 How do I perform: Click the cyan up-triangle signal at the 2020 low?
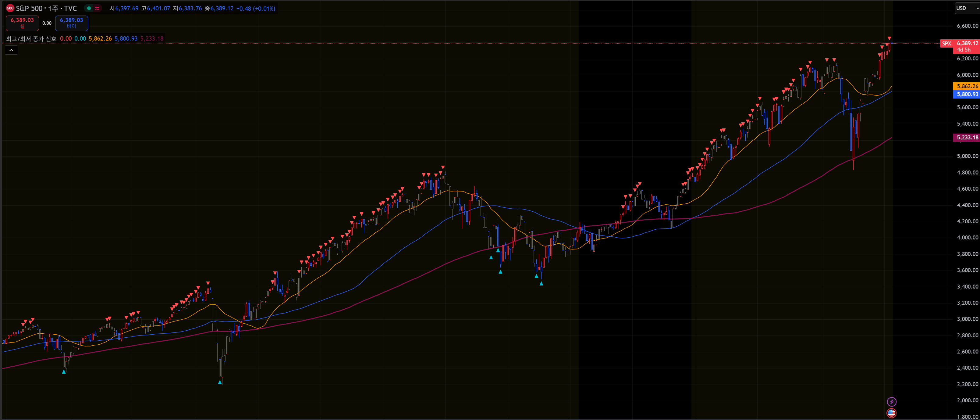[x=220, y=382]
